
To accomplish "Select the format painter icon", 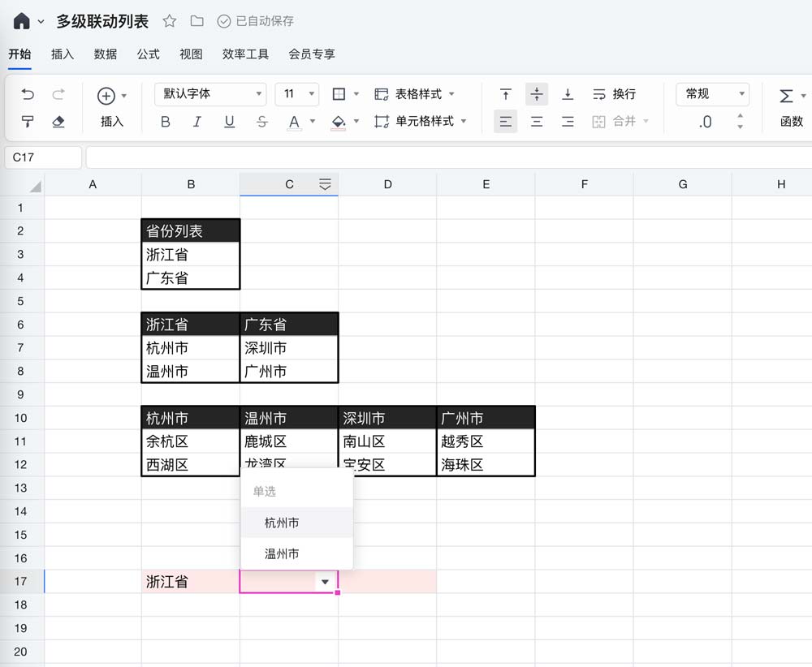I will coord(28,120).
